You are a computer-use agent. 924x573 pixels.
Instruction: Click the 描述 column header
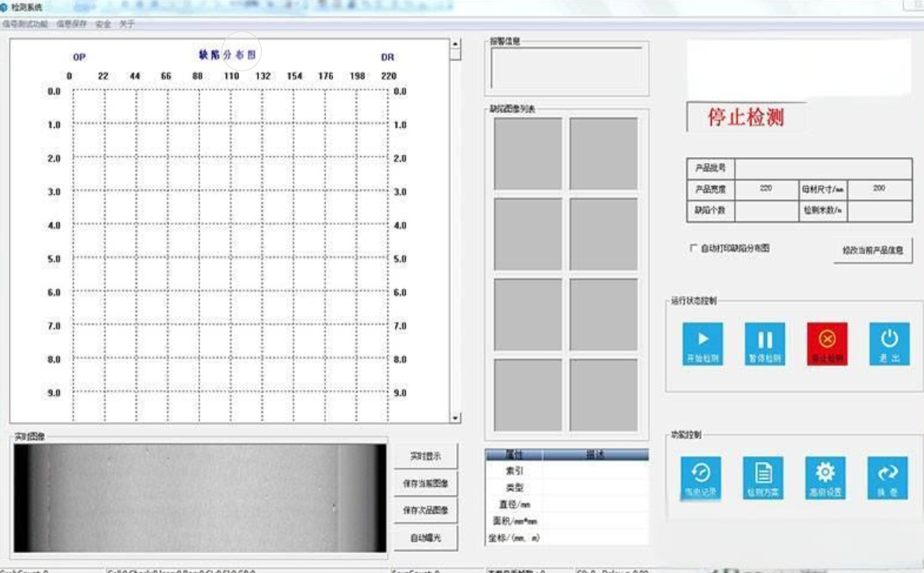(x=596, y=455)
